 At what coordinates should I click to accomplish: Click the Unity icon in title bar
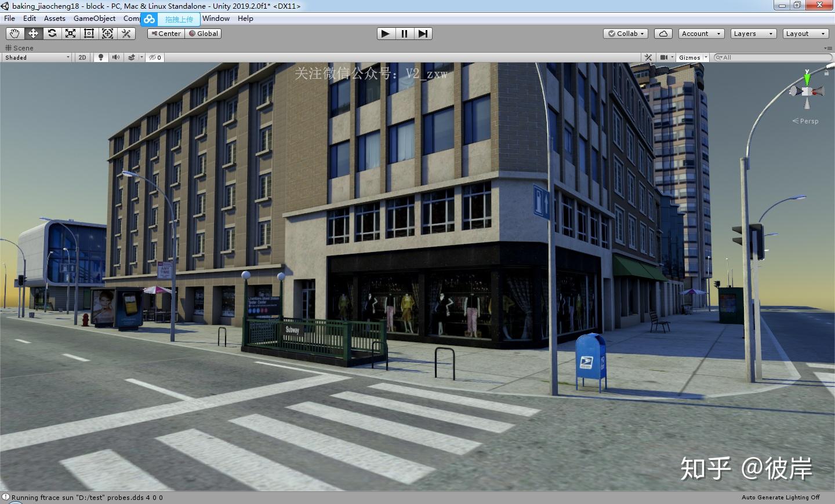click(x=5, y=6)
